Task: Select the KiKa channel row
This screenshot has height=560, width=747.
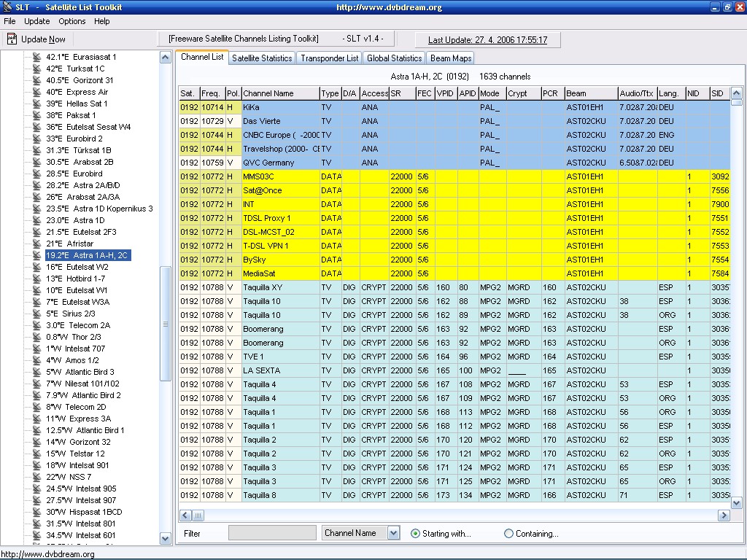Action: coord(454,107)
